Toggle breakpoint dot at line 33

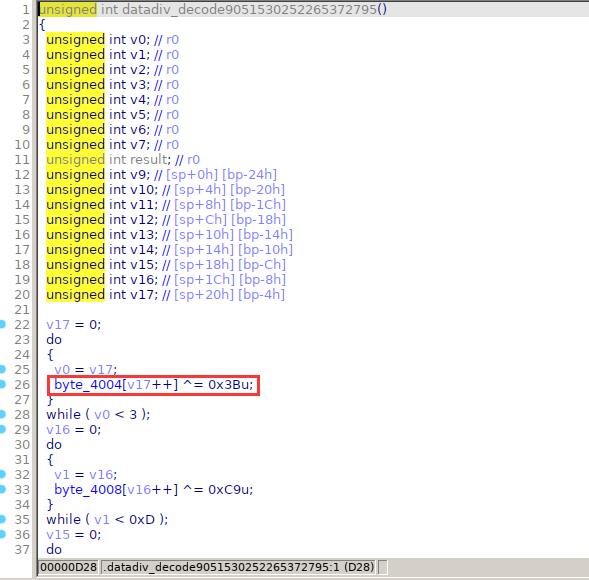pyautogui.click(x=2, y=489)
